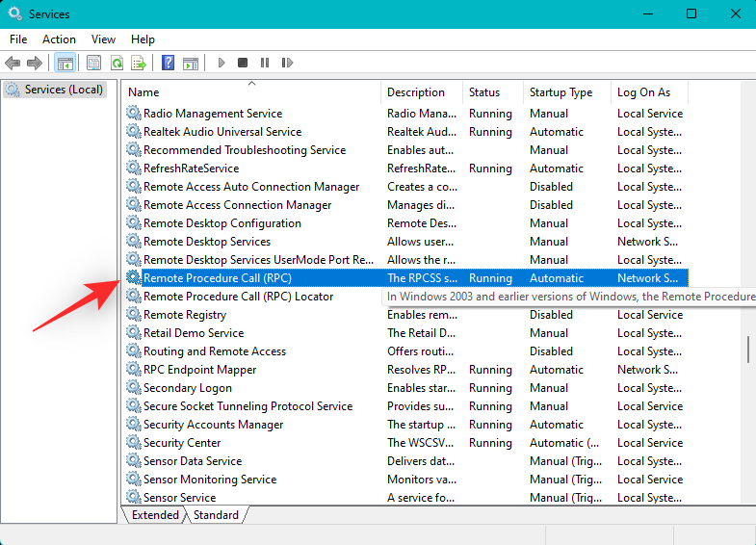Click the Forward arrow in the toolbar
The width and height of the screenshot is (756, 545).
tap(35, 64)
